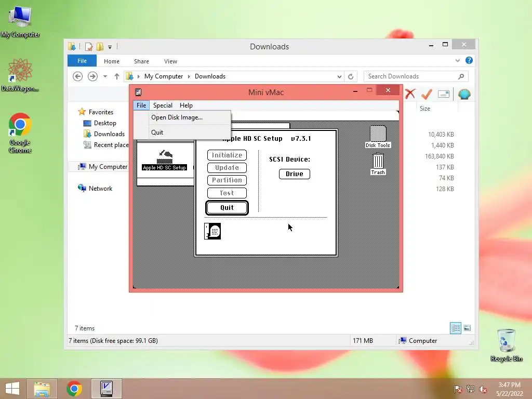Click the rename field icon in Downloads toolbar
Screen dimensions: 532x399
pyautogui.click(x=444, y=94)
